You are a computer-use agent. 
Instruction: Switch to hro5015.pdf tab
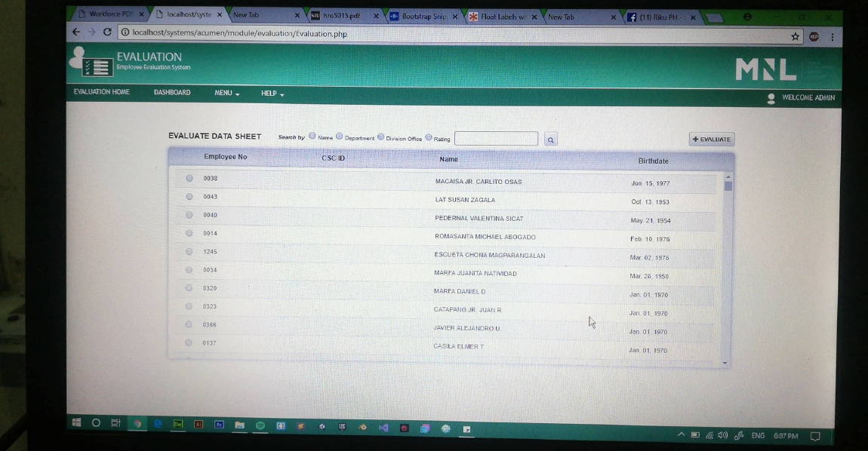[343, 16]
